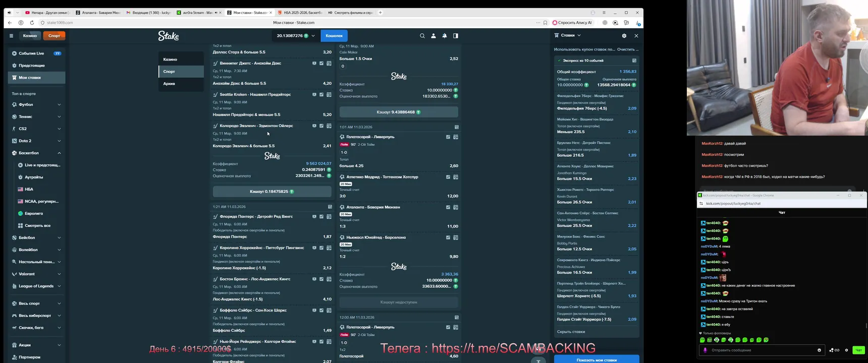Screen dimensions: 868x363
Task: Open the chat settings gear in the Kick chat
Action: click(x=847, y=350)
